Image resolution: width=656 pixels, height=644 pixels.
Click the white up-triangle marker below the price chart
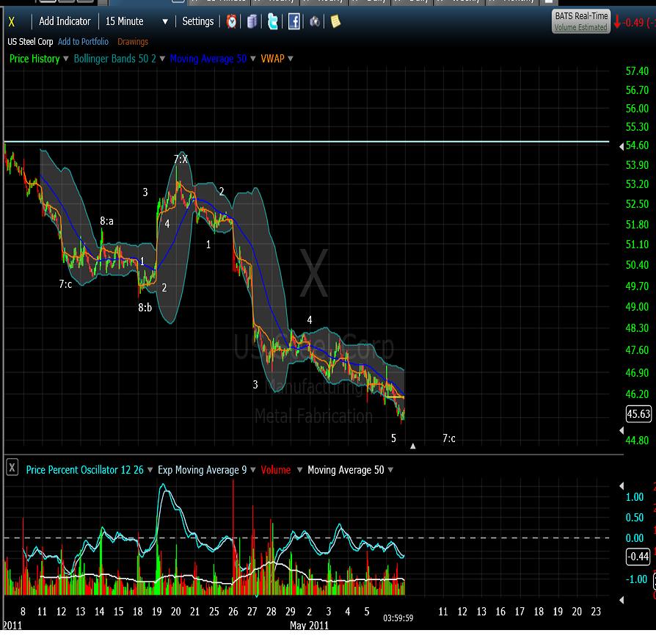click(413, 446)
